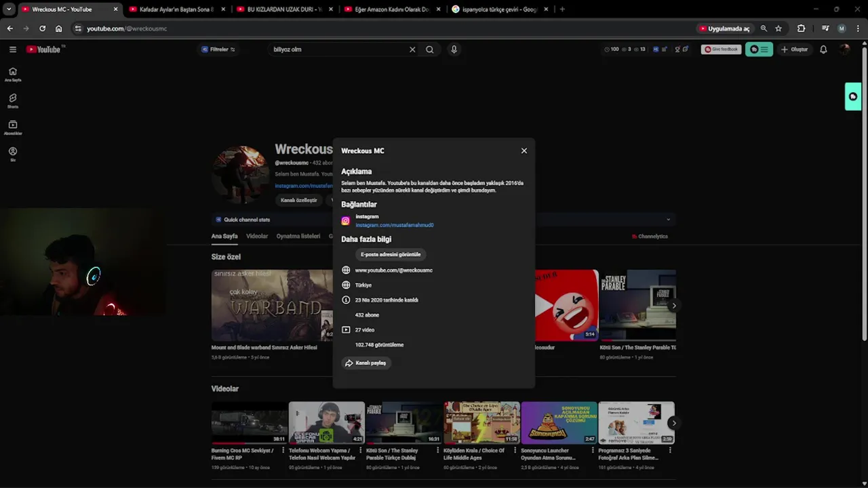The width and height of the screenshot is (868, 488).
Task: Open the account avatar menu
Action: click(x=844, y=49)
